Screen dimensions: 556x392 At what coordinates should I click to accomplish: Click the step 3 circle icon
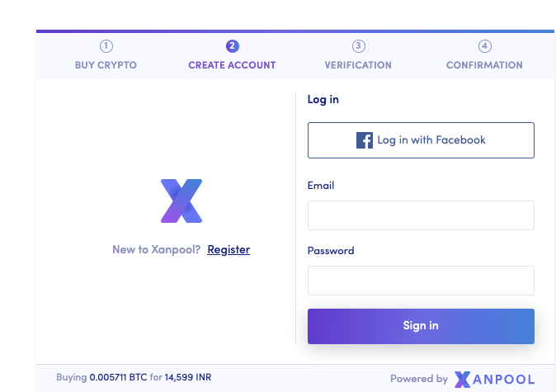[358, 46]
